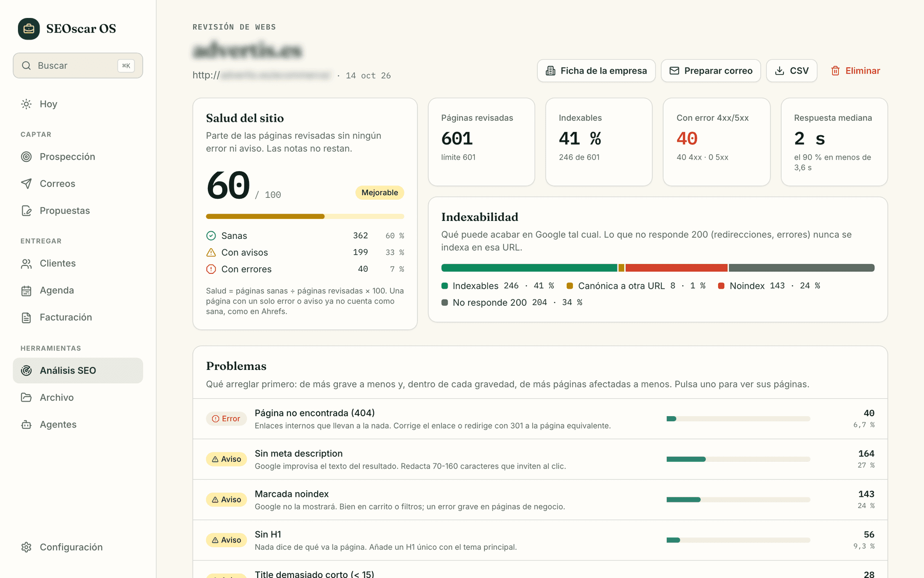The width and height of the screenshot is (924, 578).
Task: Click the envelope icon in Preparar correo
Action: 674,71
